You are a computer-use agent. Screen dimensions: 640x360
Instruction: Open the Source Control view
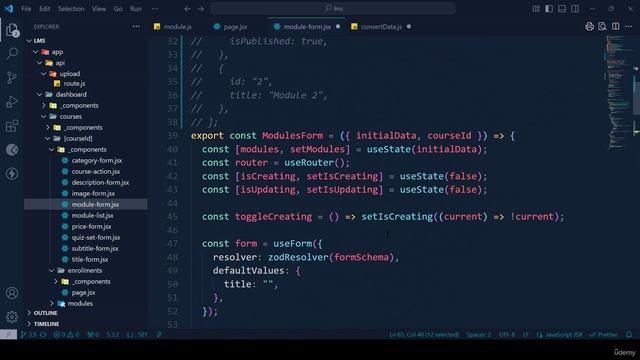click(12, 78)
